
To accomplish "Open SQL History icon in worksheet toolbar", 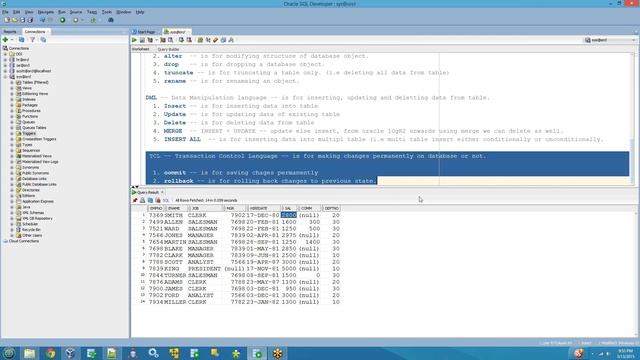I will pos(223,40).
